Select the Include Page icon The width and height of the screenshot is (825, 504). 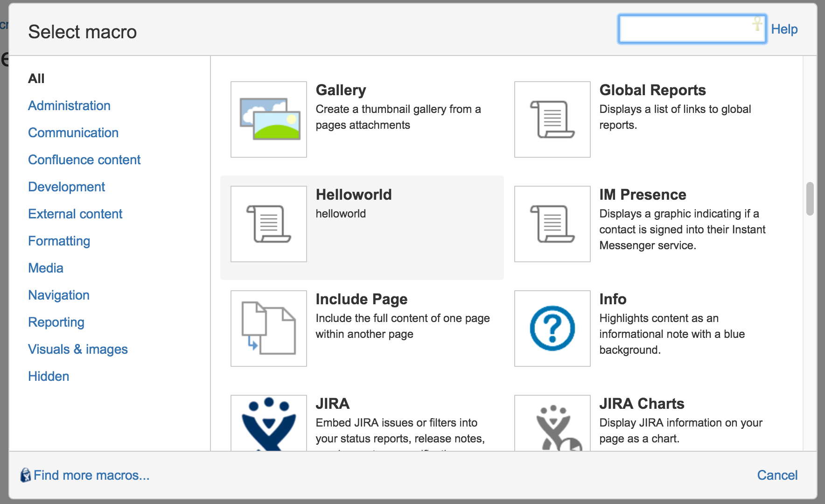tap(269, 329)
